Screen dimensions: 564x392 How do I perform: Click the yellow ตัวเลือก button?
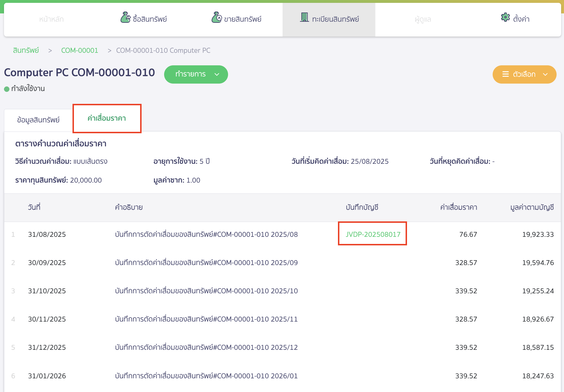tap(524, 74)
